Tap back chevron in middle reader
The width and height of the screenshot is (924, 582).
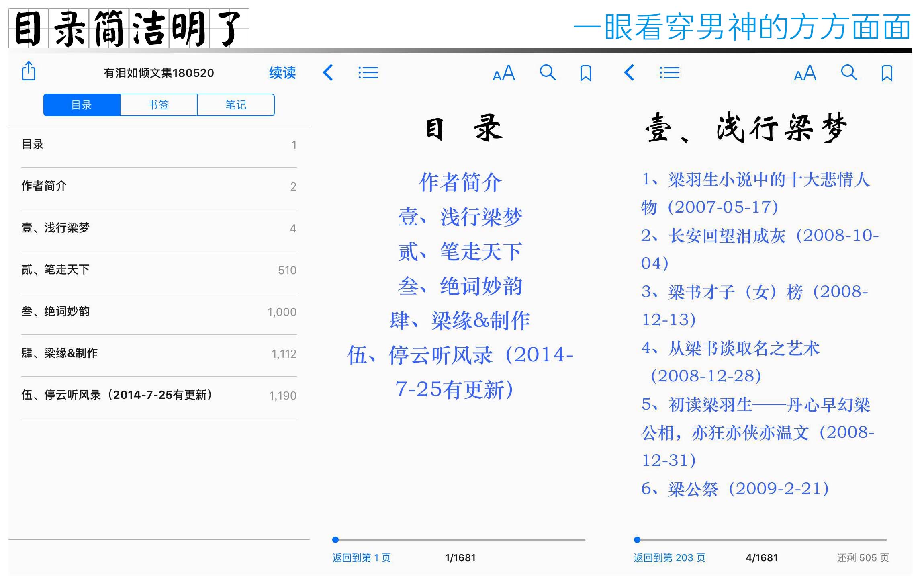[328, 73]
